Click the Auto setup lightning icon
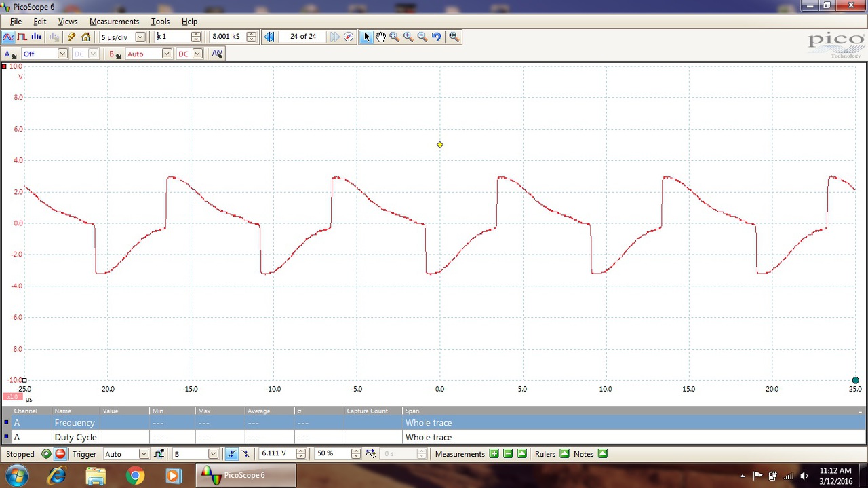Screen dimensions: 868x488 [x=71, y=37]
